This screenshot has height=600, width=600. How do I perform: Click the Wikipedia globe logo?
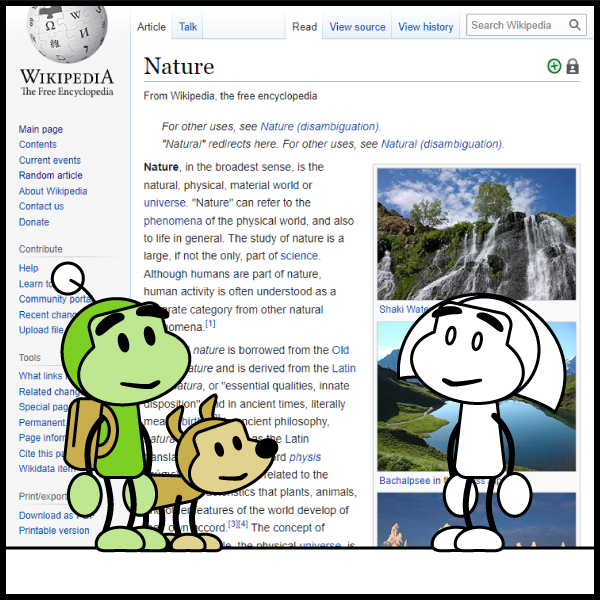[x=66, y=33]
